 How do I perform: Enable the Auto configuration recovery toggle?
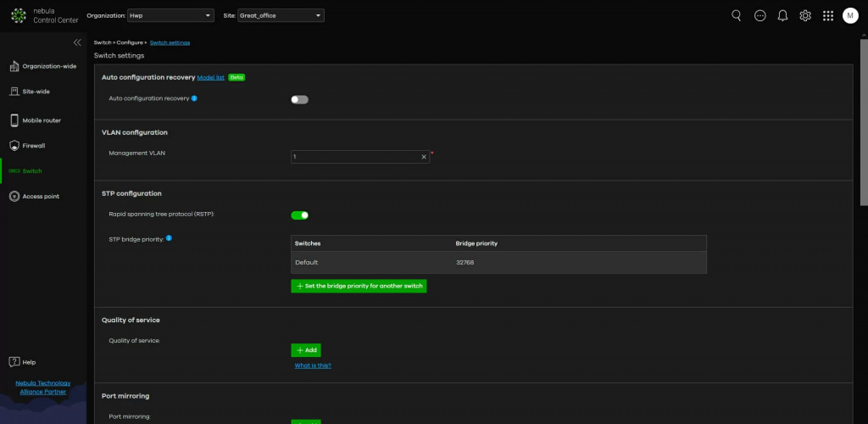(x=299, y=99)
